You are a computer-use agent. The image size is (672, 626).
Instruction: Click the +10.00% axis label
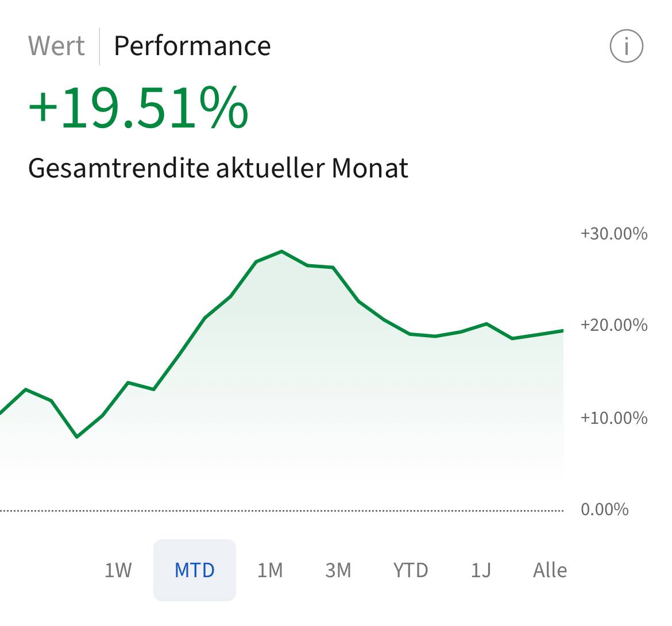click(613, 418)
